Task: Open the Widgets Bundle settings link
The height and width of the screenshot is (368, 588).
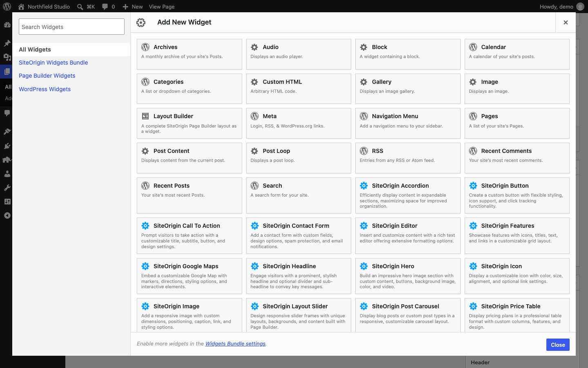Action: [x=236, y=344]
